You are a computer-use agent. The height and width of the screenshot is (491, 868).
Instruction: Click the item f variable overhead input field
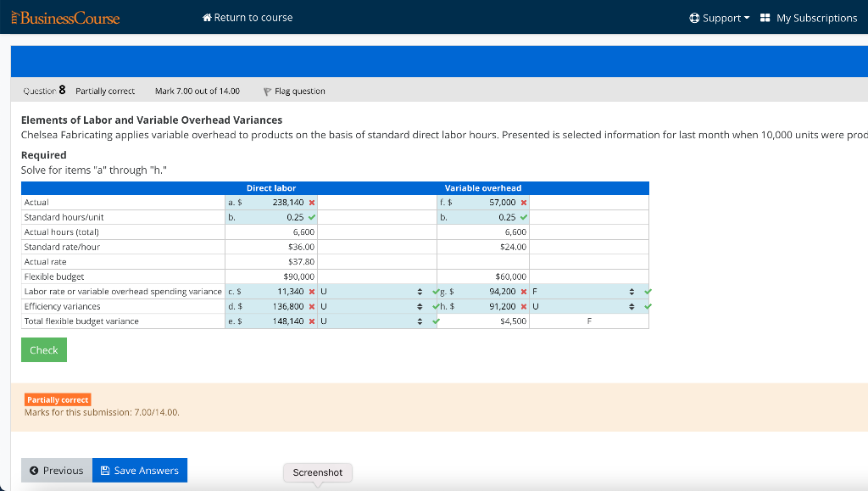click(492, 202)
